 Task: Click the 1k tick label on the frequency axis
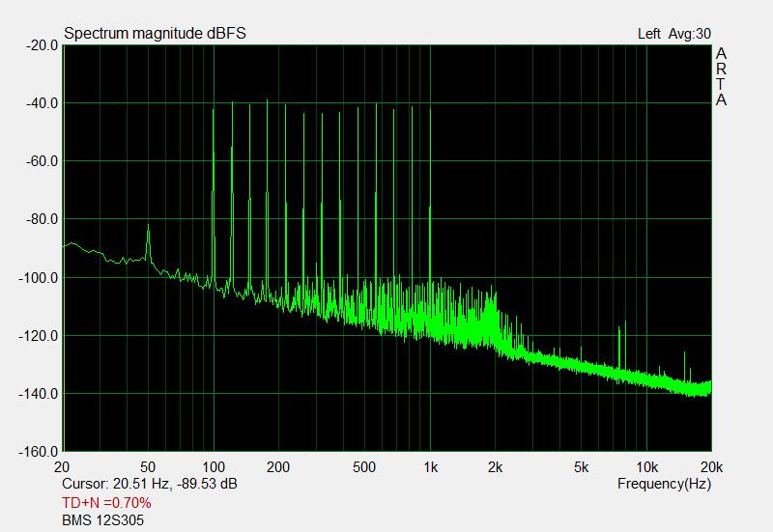tap(431, 467)
